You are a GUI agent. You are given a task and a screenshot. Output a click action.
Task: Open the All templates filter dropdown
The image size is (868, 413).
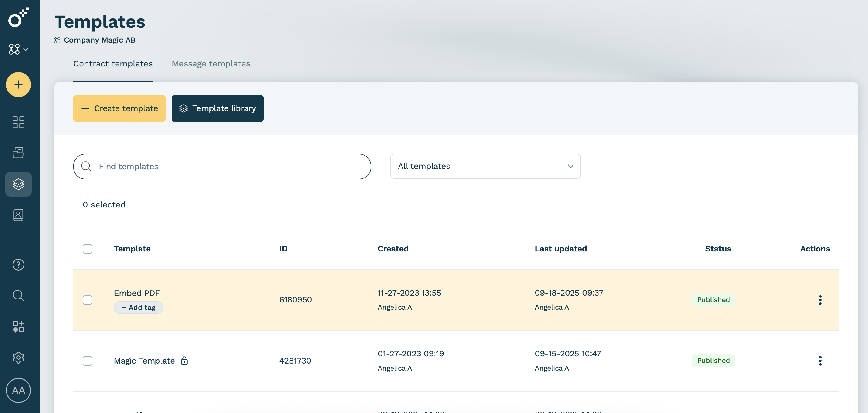click(x=485, y=166)
